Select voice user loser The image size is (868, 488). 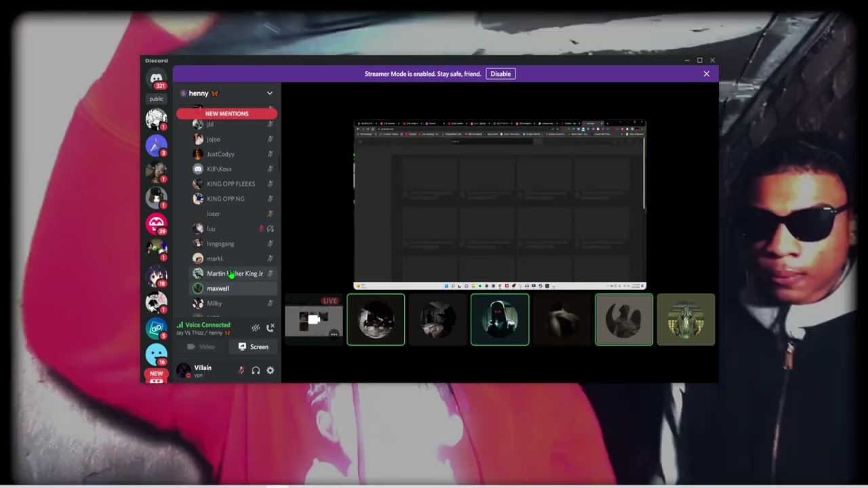234,213
